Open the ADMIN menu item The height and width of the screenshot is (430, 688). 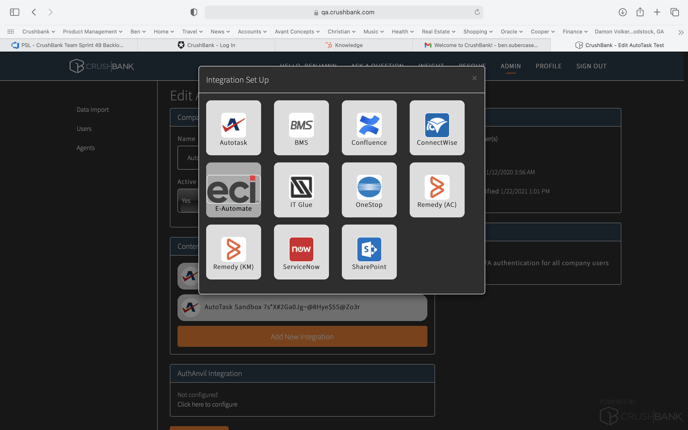(511, 66)
